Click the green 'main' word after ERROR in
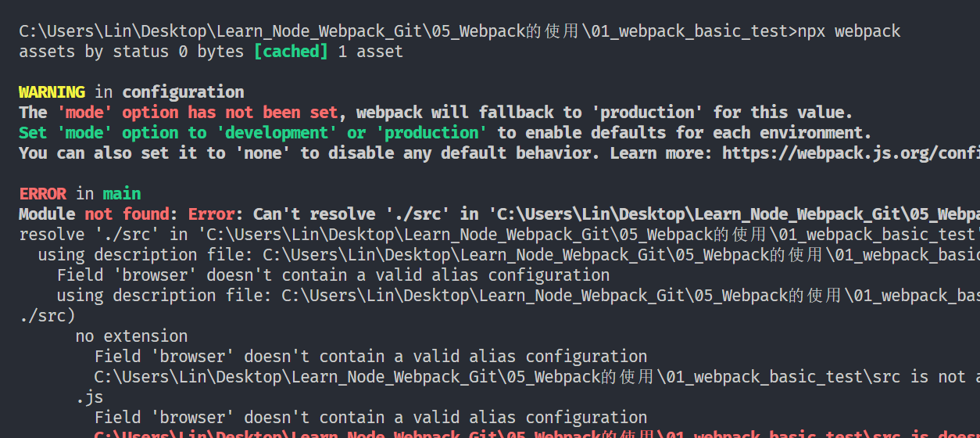The height and width of the screenshot is (438, 980). coord(122,194)
